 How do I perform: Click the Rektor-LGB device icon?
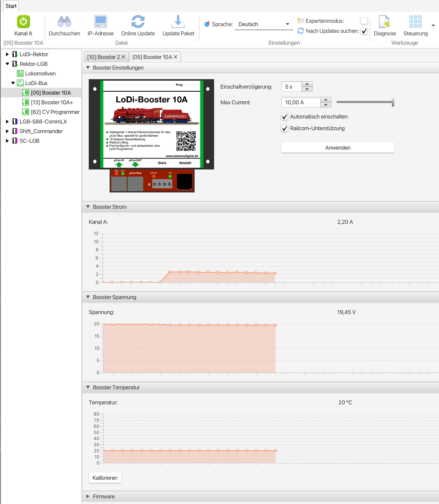tap(15, 64)
